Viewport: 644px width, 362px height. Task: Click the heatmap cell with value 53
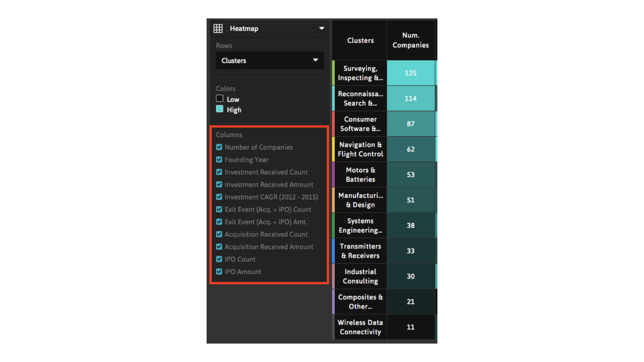click(411, 175)
